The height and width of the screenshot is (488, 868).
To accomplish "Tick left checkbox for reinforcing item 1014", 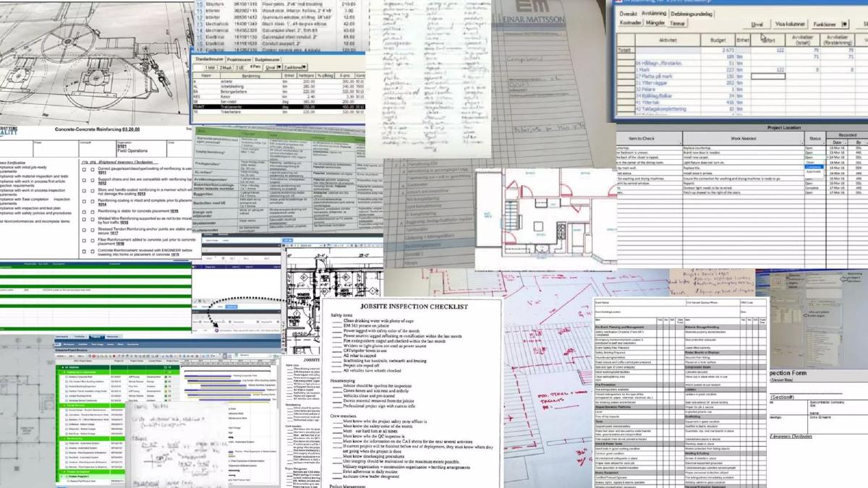I will pos(84,202).
